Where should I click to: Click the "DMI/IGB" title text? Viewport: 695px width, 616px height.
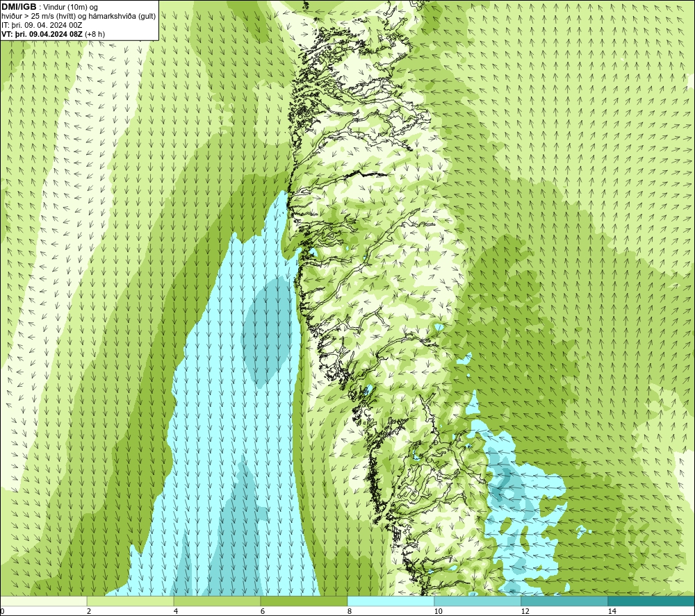(x=19, y=7)
